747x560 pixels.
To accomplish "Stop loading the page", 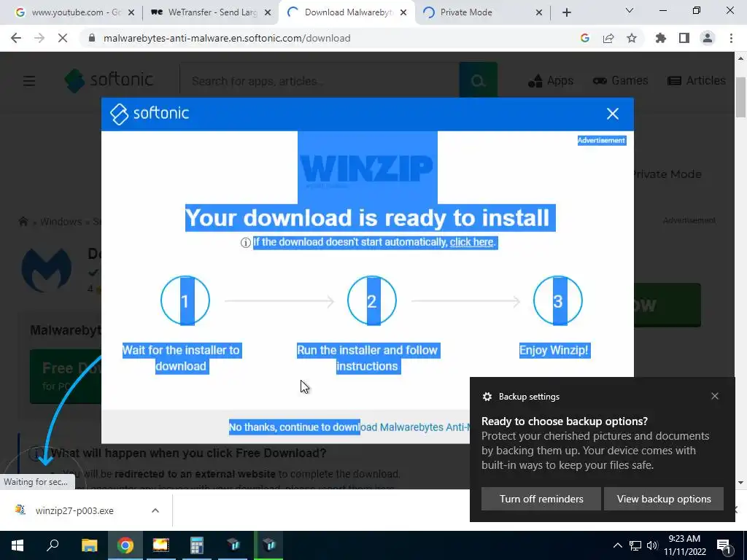I will 63,38.
